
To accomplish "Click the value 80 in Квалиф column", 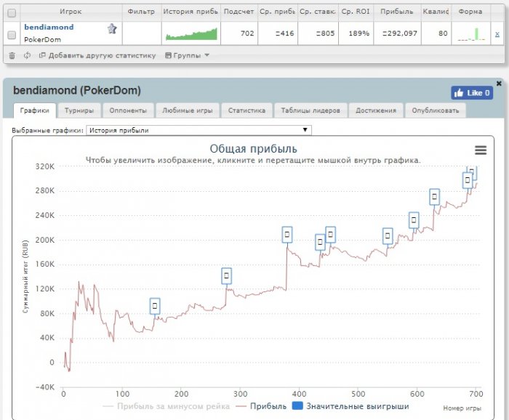I will point(443,33).
